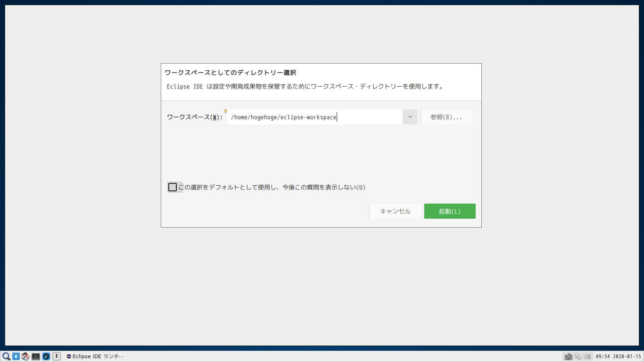Screen dimensions: 644x362
Task: Open the keyboard input method tray icon
Action: (x=569, y=357)
